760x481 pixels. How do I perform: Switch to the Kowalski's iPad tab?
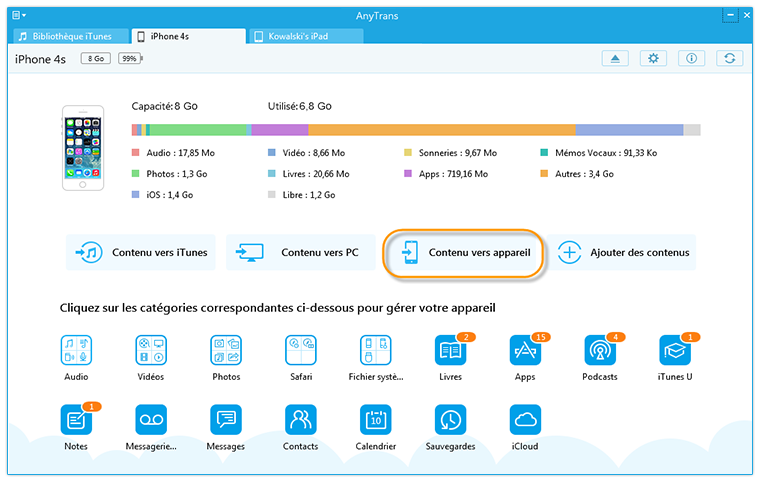(x=306, y=36)
